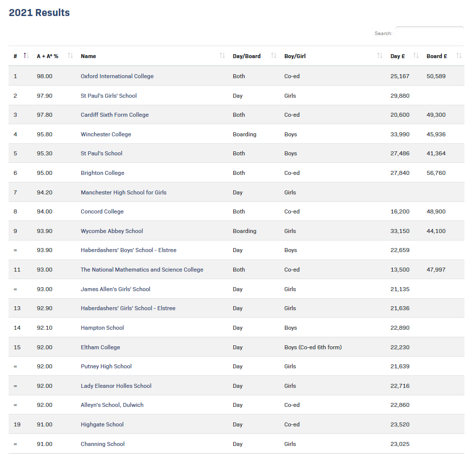Select Day fee 23,025 cell

[x=400, y=444]
